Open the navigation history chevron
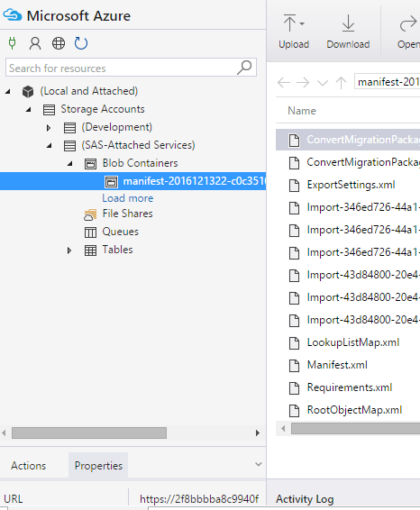 click(323, 83)
